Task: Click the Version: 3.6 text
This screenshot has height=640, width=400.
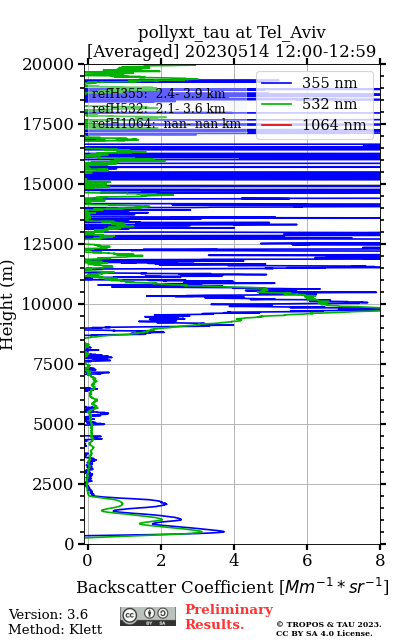Action: [x=48, y=614]
